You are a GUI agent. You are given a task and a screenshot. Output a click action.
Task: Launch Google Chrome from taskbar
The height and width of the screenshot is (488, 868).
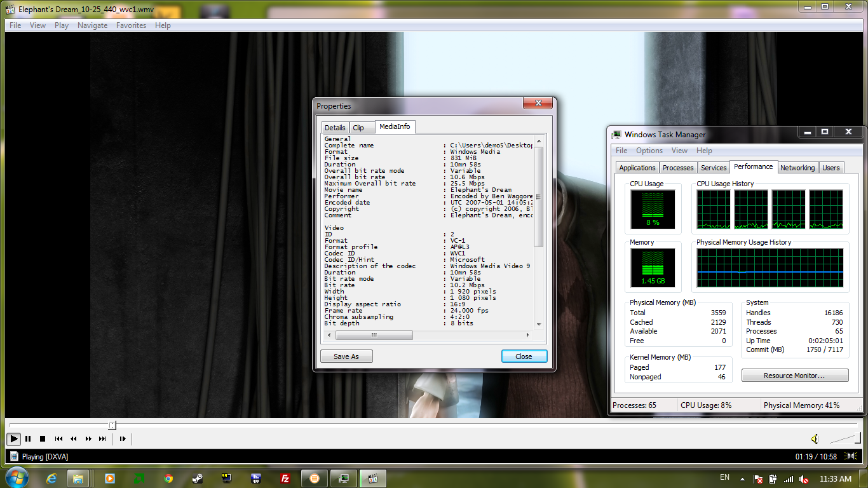(168, 478)
